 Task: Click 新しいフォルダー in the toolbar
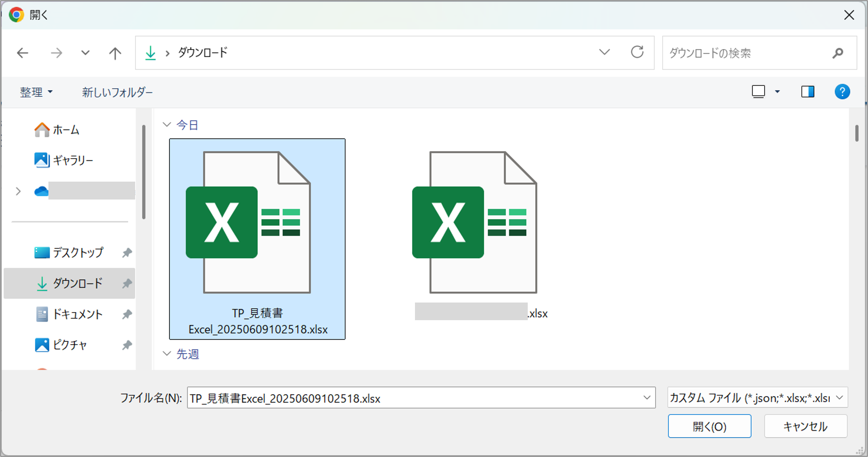117,92
